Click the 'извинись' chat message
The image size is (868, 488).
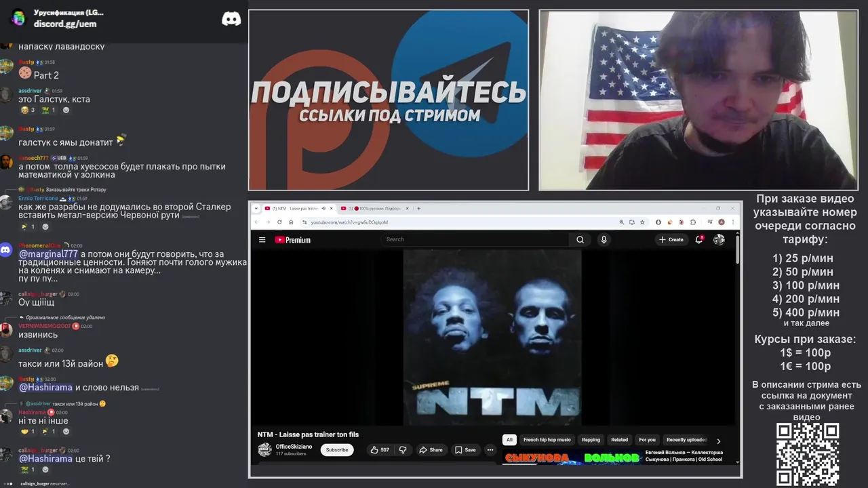tap(38, 335)
